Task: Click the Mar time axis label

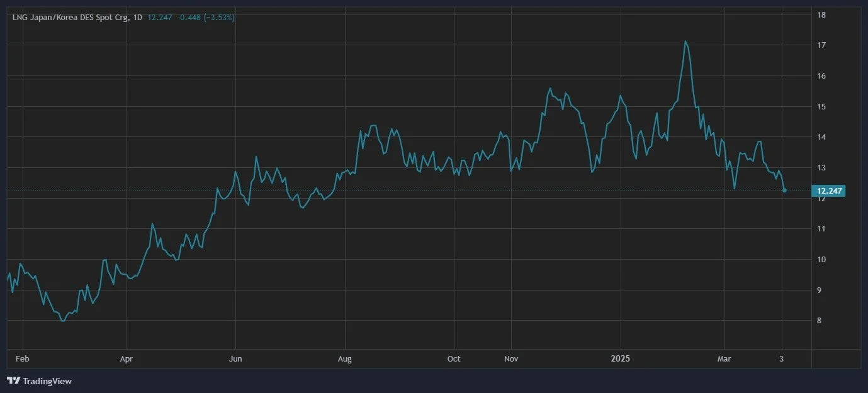Action: [x=724, y=359]
